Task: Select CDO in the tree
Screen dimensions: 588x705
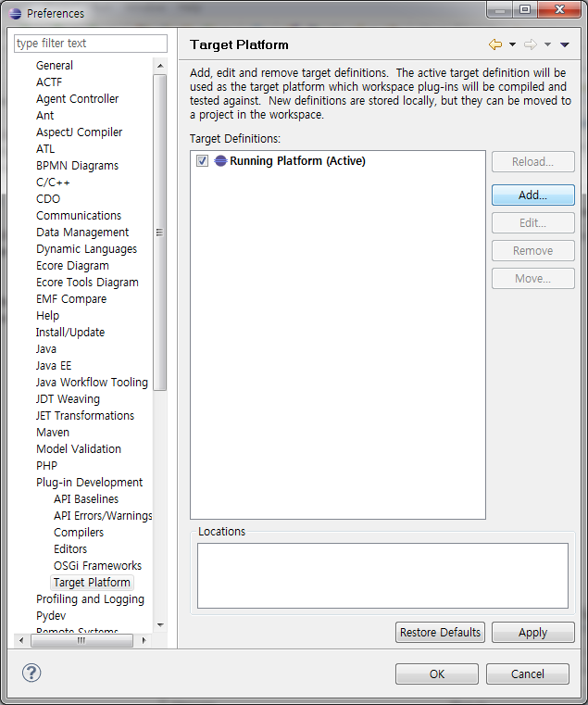Action: tap(48, 199)
